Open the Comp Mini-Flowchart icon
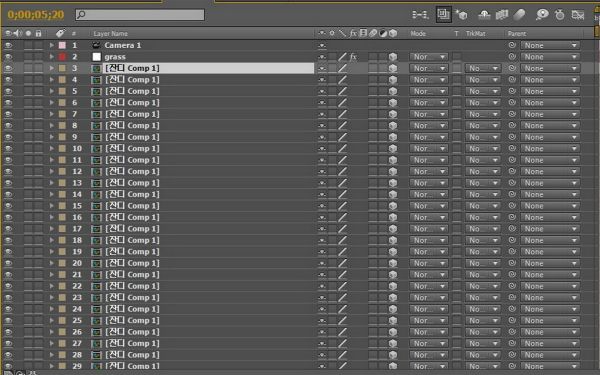Viewport: 600px width, 375px height. coord(420,15)
